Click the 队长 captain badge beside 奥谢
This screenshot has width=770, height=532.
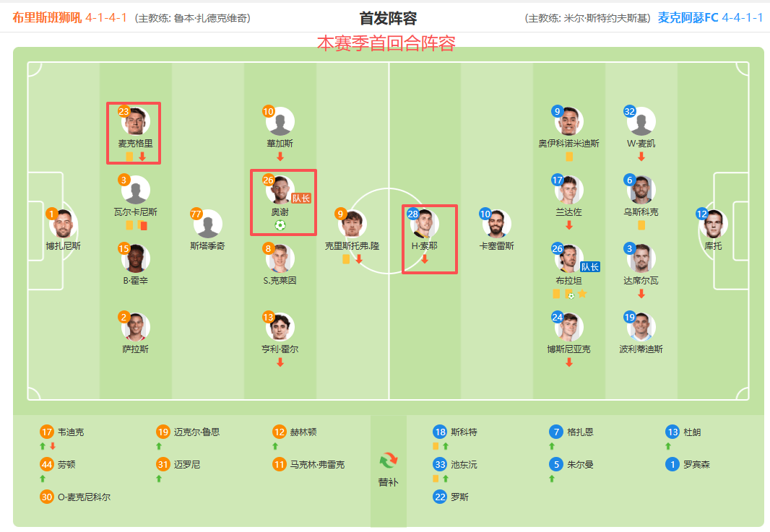point(301,198)
